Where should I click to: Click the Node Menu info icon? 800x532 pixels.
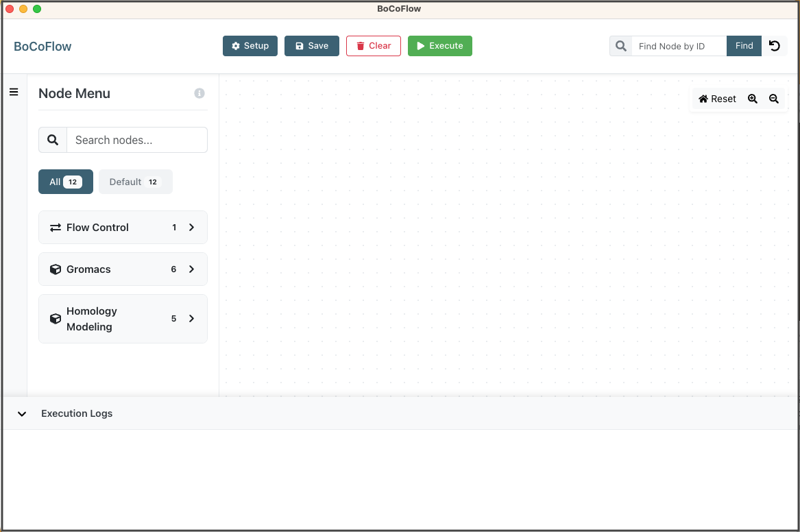pyautogui.click(x=199, y=93)
